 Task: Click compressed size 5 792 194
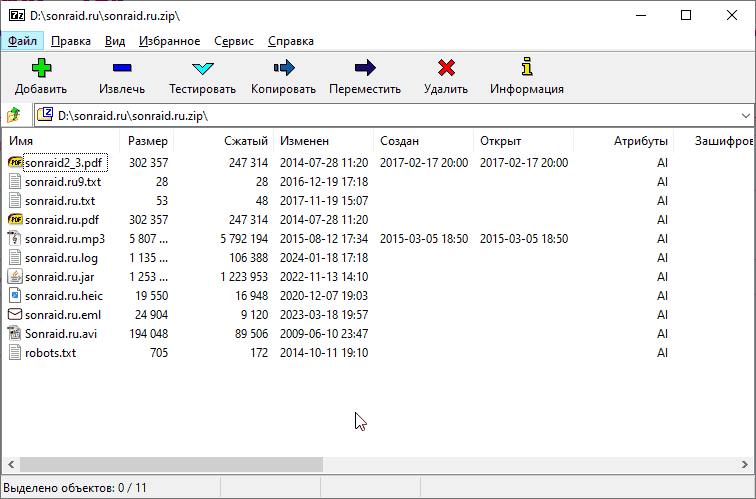click(244, 239)
